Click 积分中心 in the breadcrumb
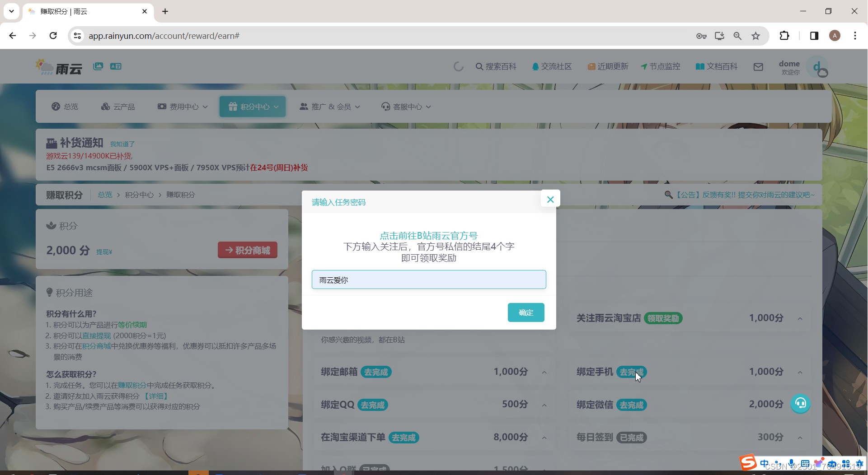 (139, 195)
